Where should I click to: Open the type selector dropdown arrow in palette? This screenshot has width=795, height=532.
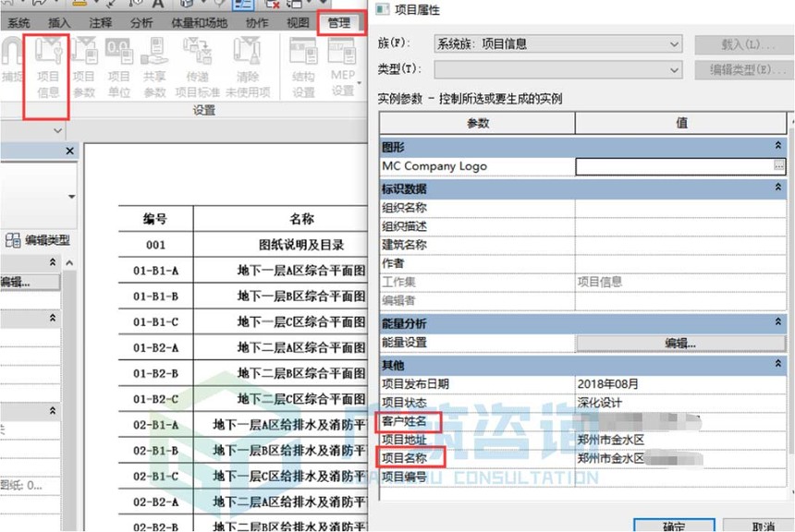click(71, 197)
